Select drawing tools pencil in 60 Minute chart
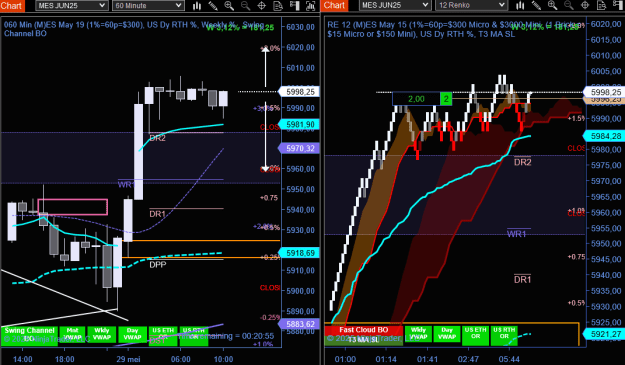Image resolution: width=625 pixels, height=365 pixels. (x=213, y=6)
